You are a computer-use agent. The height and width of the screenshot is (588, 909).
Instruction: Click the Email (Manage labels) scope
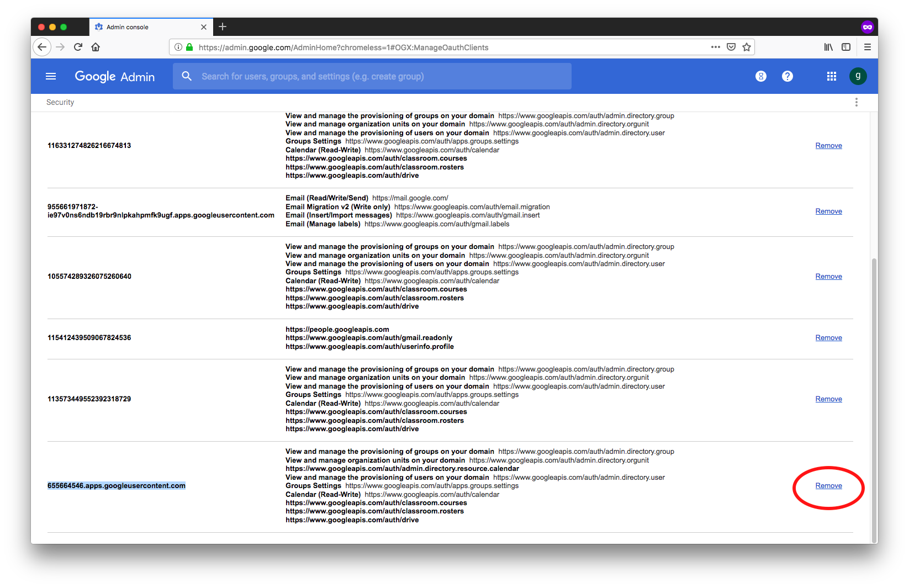398,224
